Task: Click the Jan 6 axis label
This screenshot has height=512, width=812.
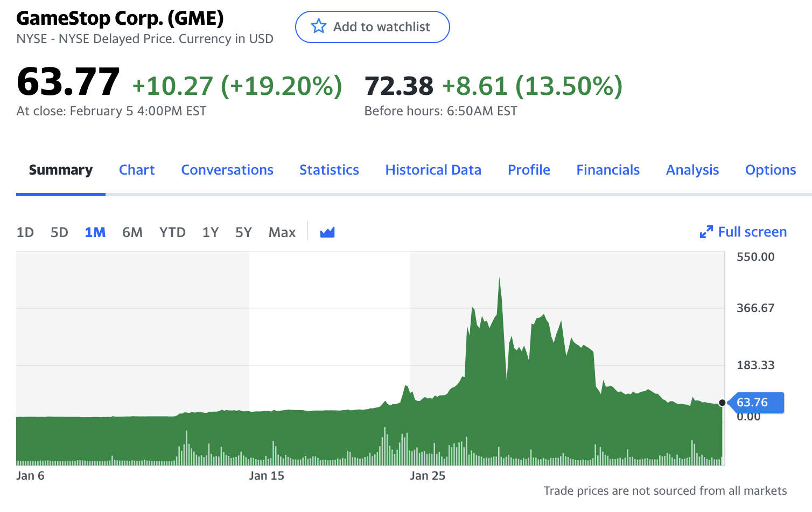Action: 30,476
